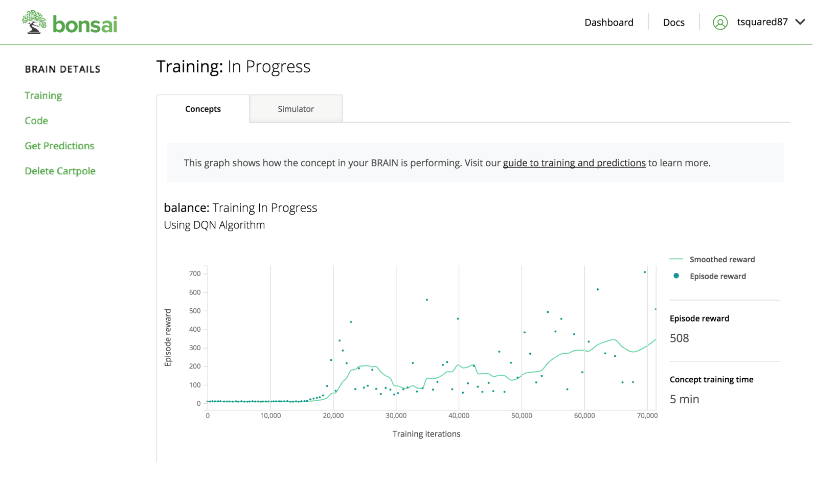Click the episode point near 700 reward
Screen dimensions: 813x504
[645, 272]
